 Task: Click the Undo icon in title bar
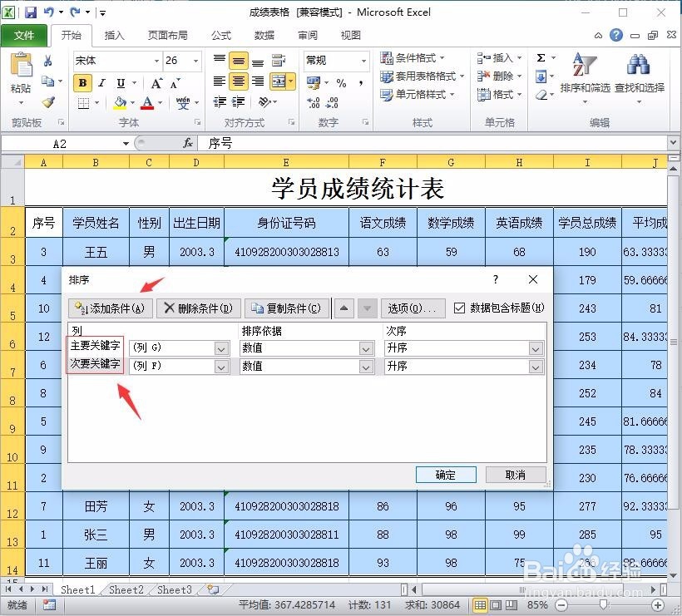(x=48, y=12)
